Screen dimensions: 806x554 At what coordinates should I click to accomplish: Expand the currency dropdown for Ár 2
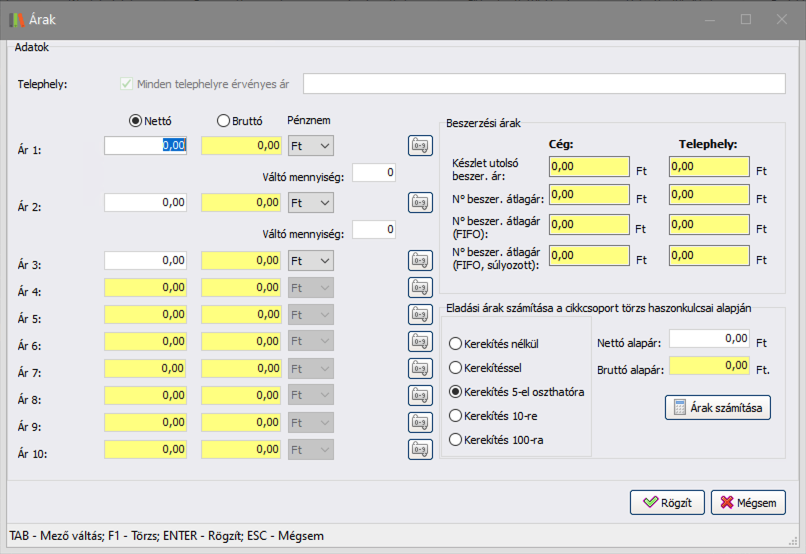[310, 203]
